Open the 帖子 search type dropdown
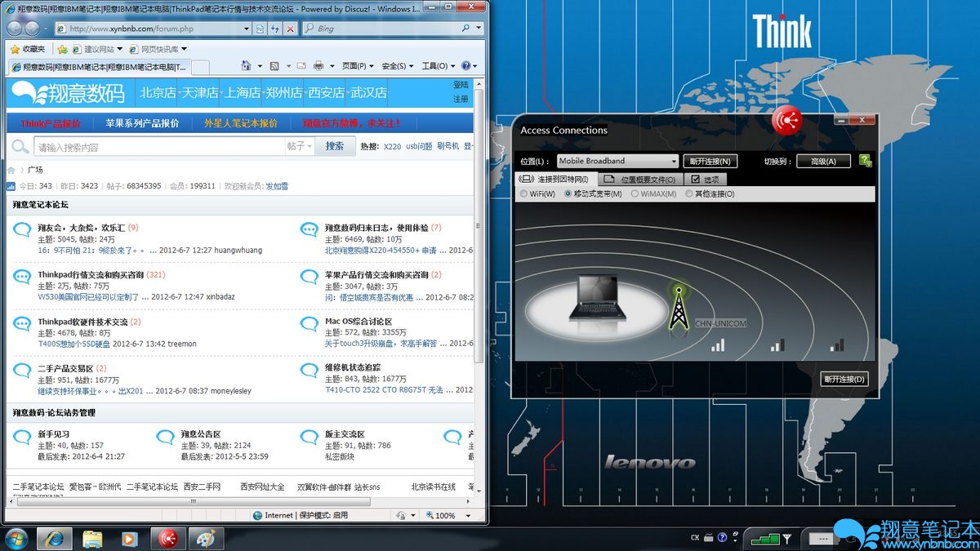Image resolution: width=980 pixels, height=551 pixels. click(x=299, y=146)
